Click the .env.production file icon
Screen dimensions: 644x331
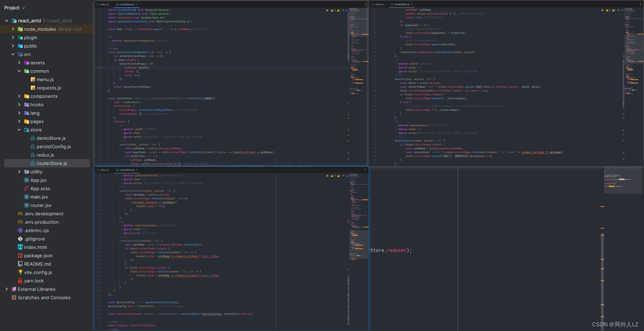pos(20,222)
